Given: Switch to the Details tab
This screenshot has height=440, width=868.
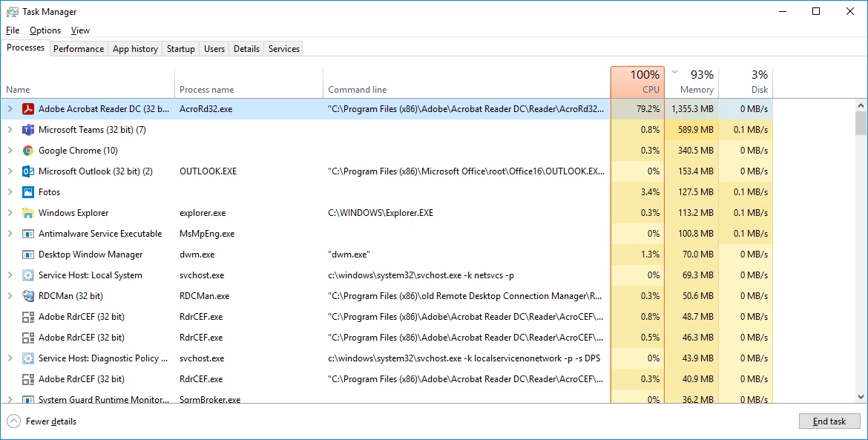Looking at the screenshot, I should click(246, 49).
